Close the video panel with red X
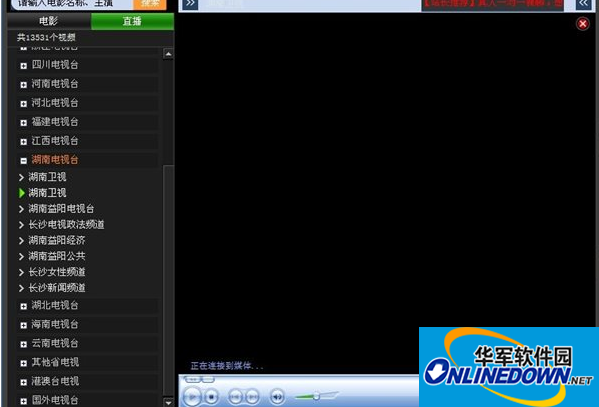The width and height of the screenshot is (599, 407). [583, 24]
